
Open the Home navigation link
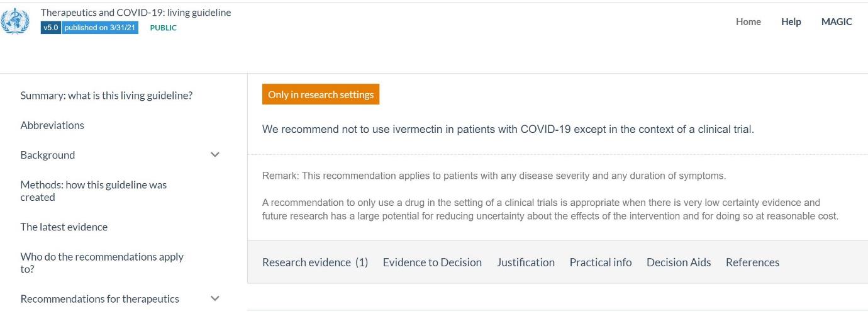(748, 21)
